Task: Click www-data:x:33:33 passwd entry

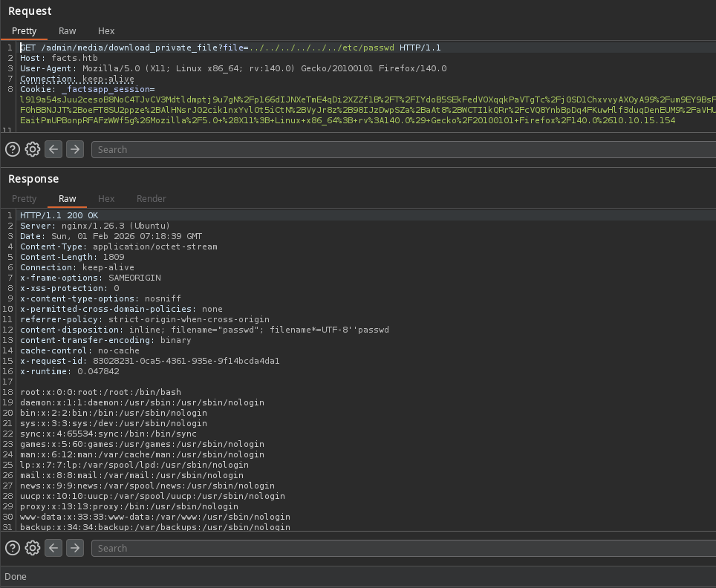Action: point(155,517)
